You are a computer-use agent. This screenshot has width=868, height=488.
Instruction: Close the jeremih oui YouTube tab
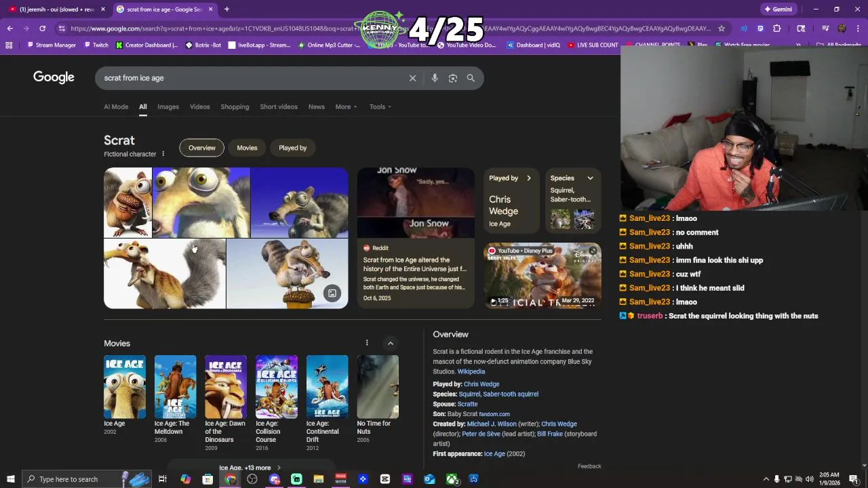click(x=103, y=9)
